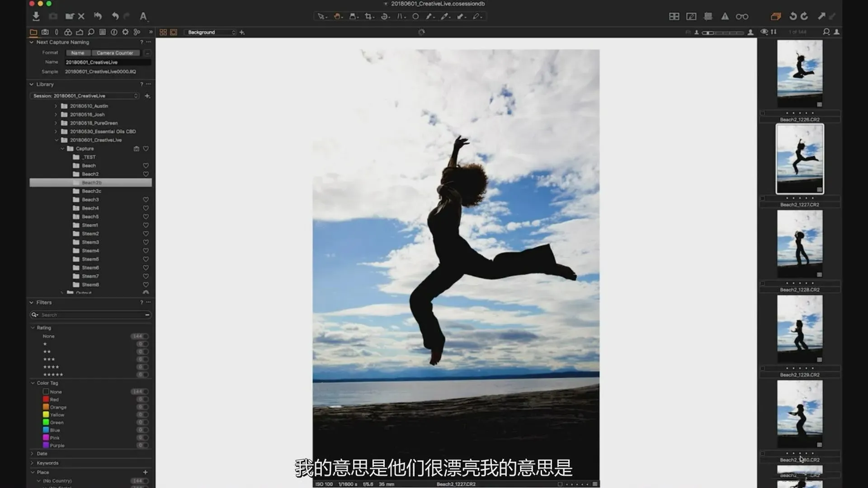The height and width of the screenshot is (488, 868).
Task: Click the Import images icon
Action: tap(36, 16)
